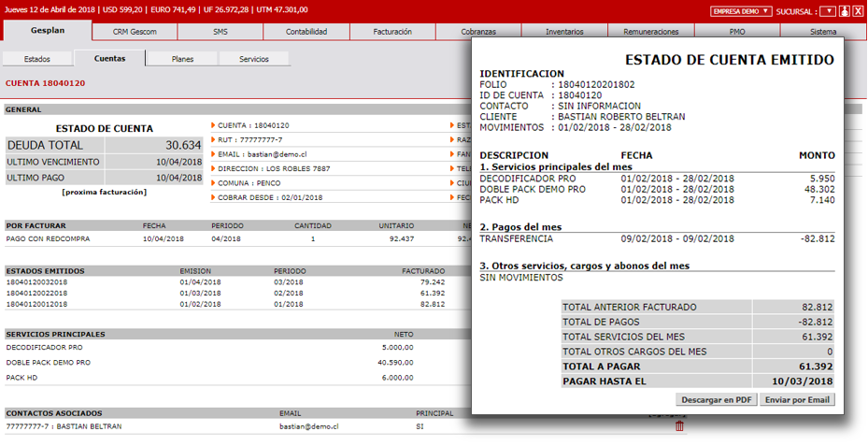Screen dimensions: 868x446
Task: Open the CRM Gescom module tab
Action: click(x=134, y=32)
